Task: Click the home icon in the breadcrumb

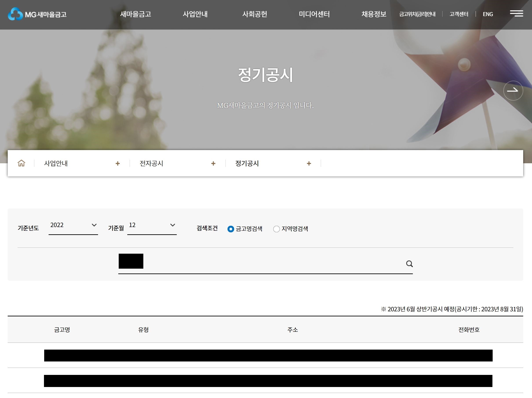Action: (x=21, y=163)
